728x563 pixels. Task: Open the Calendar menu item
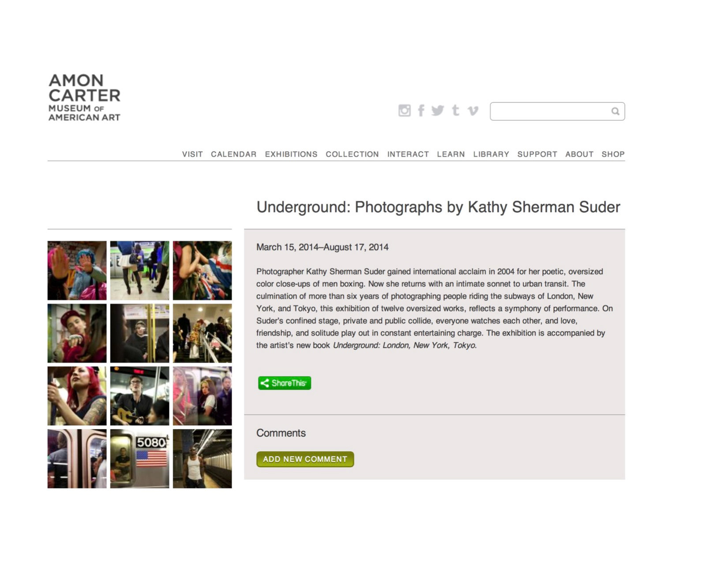(x=233, y=154)
